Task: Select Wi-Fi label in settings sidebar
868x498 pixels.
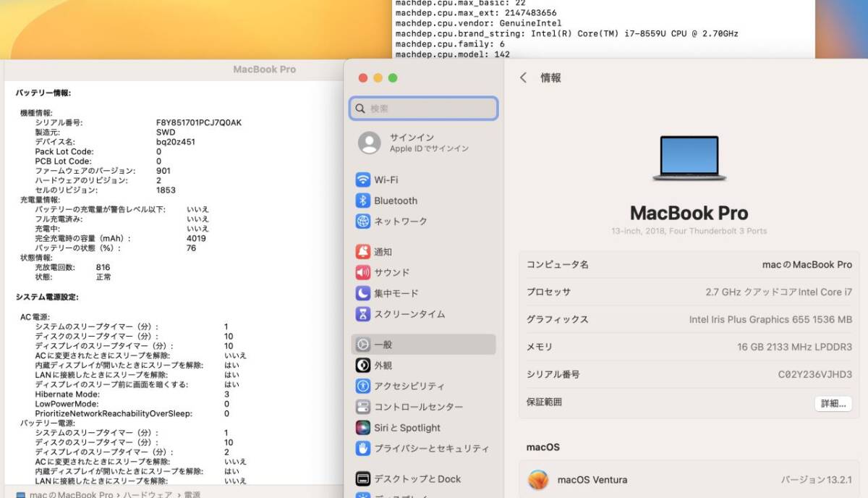Action: tap(386, 180)
